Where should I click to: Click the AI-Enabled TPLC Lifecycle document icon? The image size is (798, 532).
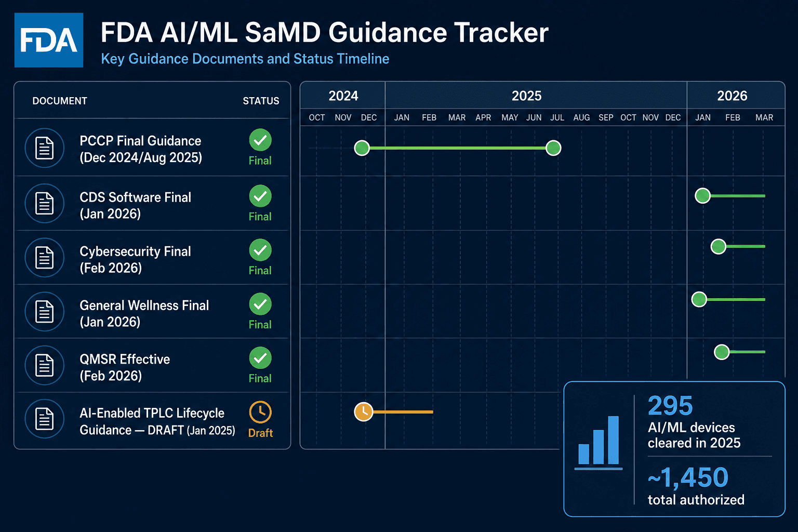tap(45, 419)
